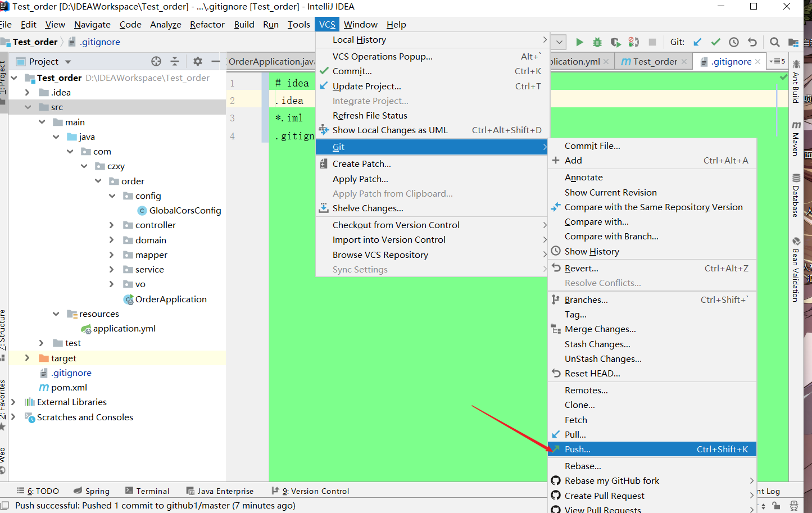Open the Database side tool window
The image size is (812, 513).
[x=796, y=196]
